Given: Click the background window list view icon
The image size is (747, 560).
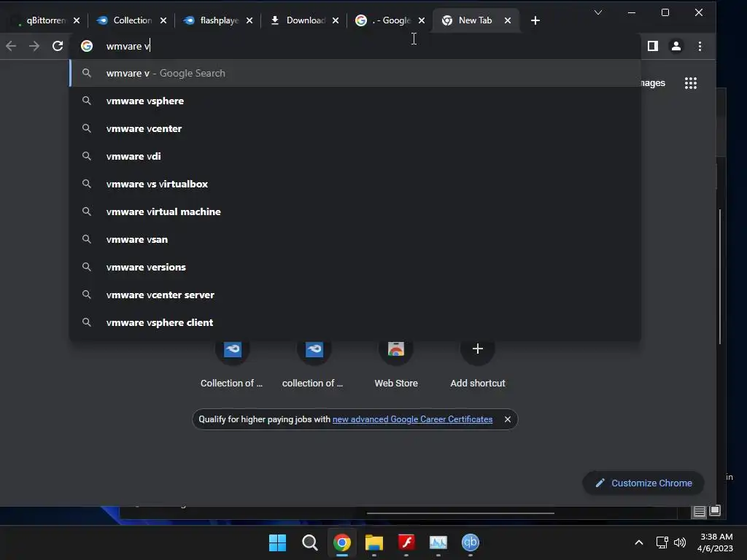Looking at the screenshot, I should click(x=700, y=512).
